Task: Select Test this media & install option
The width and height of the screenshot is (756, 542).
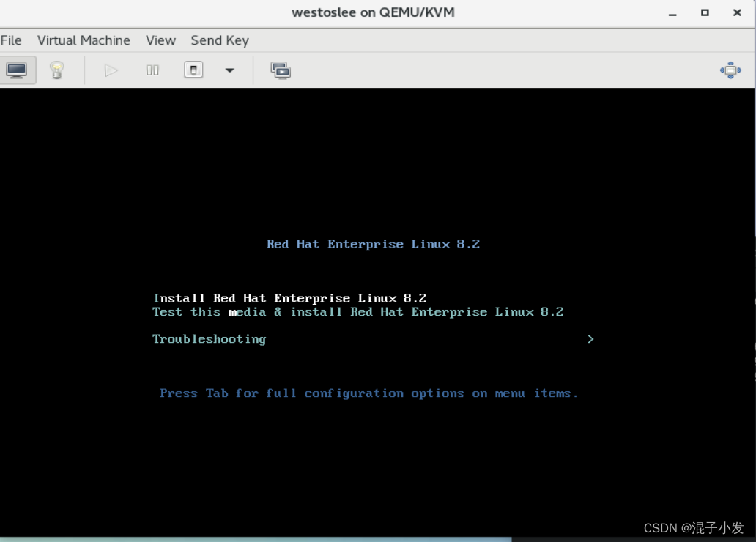Action: [x=357, y=312]
